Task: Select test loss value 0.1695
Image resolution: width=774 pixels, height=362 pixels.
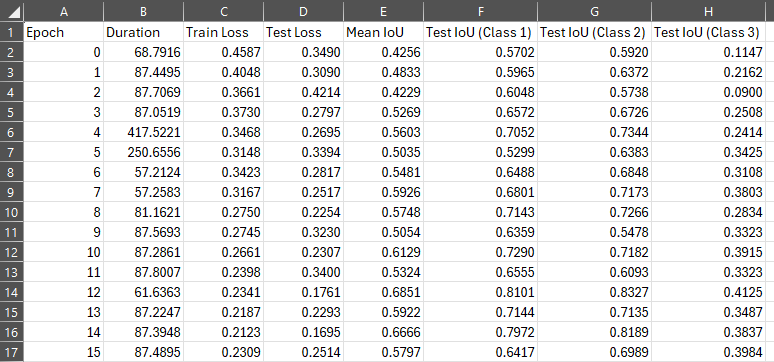Action: click(303, 332)
